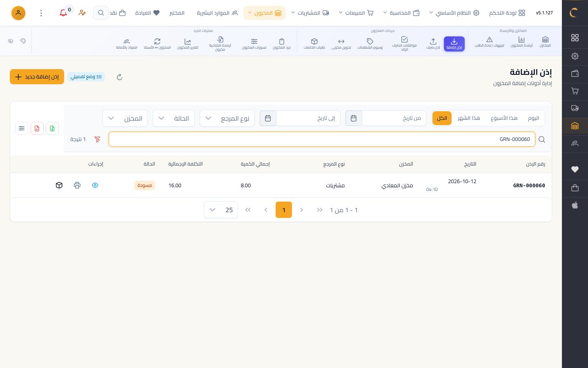Screen dimensions: 588x368
Task: Select the هذا الأسبوع date filter
Action: coord(504,118)
